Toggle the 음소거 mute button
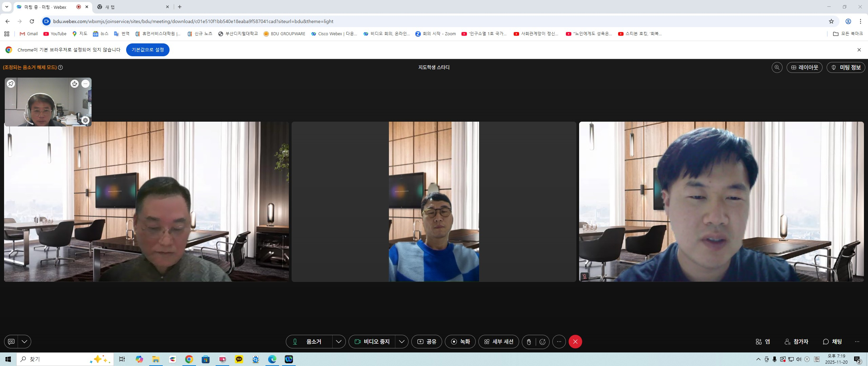The image size is (868, 366). [309, 342]
